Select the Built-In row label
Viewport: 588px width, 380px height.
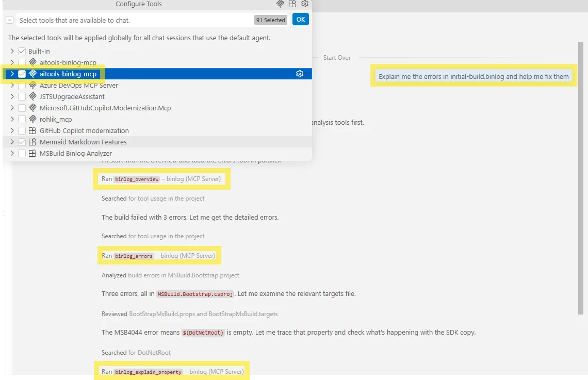coord(39,51)
